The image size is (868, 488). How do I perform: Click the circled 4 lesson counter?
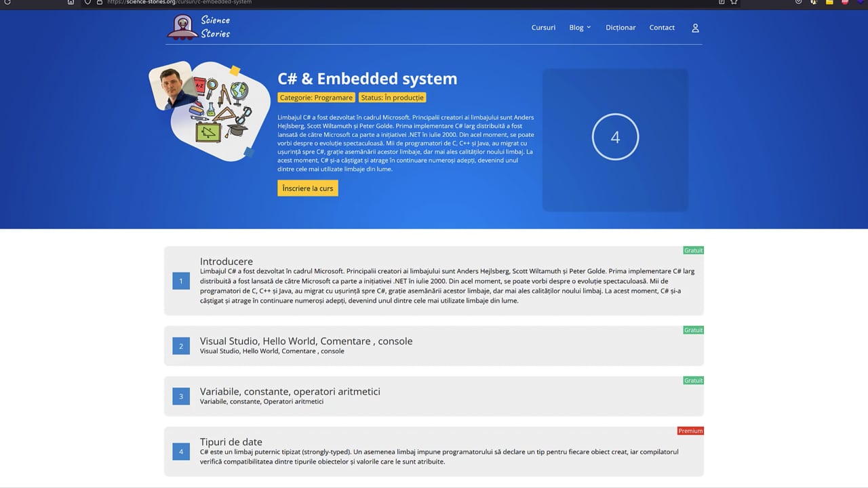(x=615, y=137)
